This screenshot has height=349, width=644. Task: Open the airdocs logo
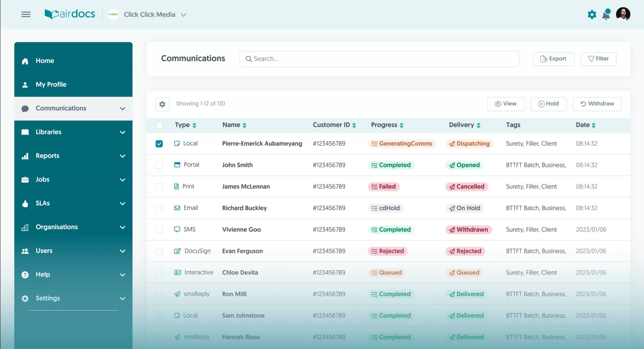click(69, 14)
